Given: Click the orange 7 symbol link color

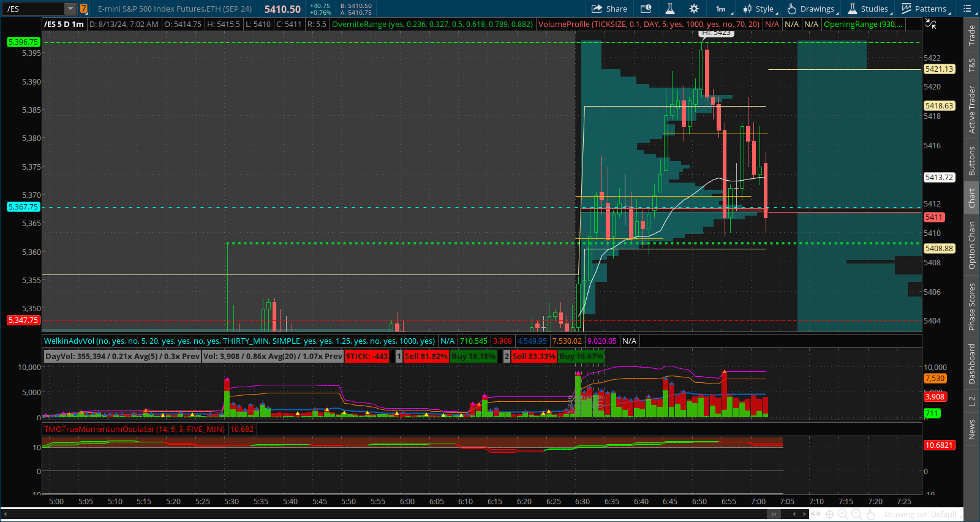Looking at the screenshot, I should (x=84, y=9).
